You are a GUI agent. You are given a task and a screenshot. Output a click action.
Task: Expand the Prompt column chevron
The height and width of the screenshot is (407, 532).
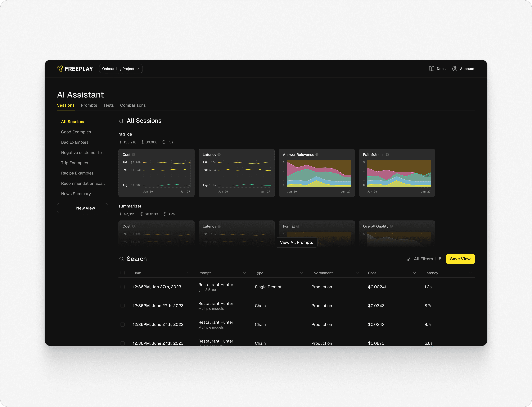tap(245, 273)
